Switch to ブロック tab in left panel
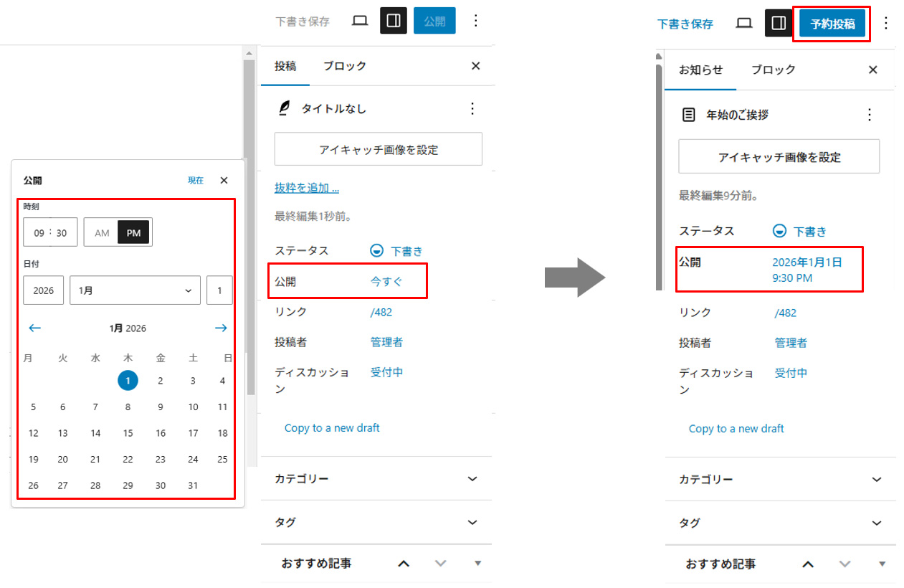904x588 pixels. [x=345, y=66]
